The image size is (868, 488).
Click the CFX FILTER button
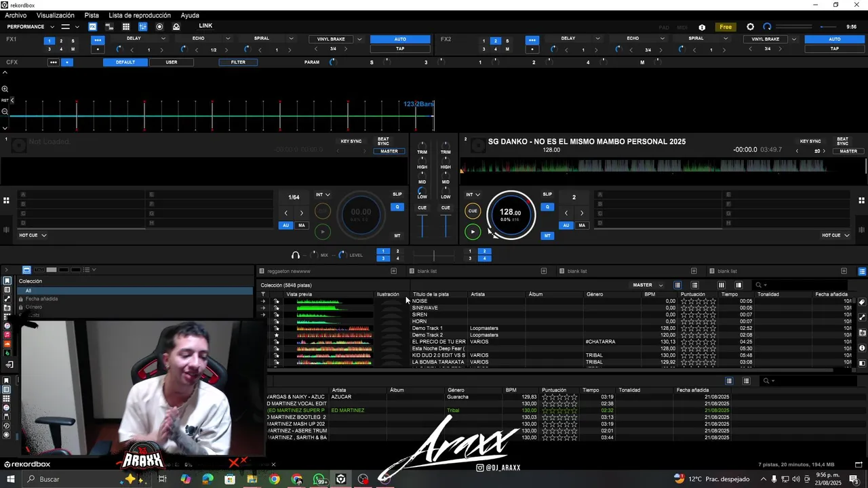238,62
